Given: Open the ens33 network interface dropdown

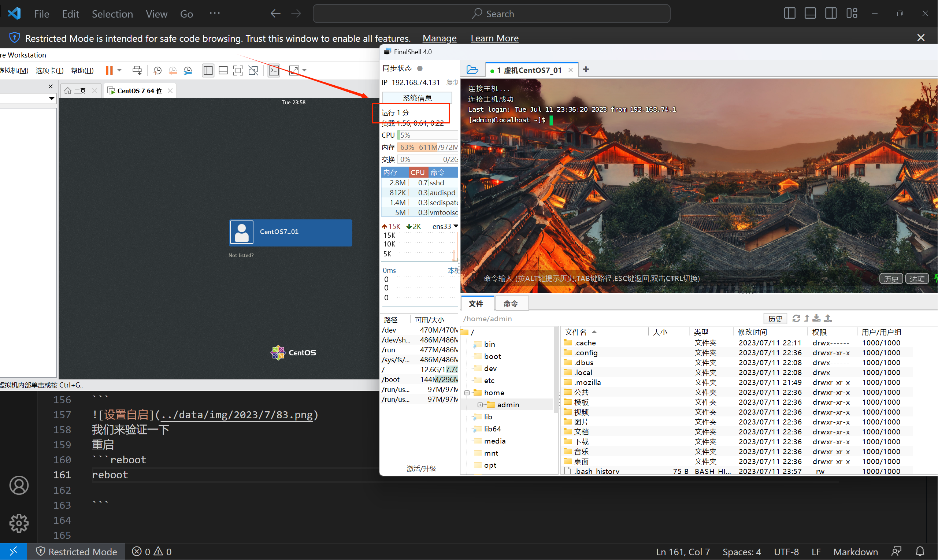Looking at the screenshot, I should click(456, 226).
